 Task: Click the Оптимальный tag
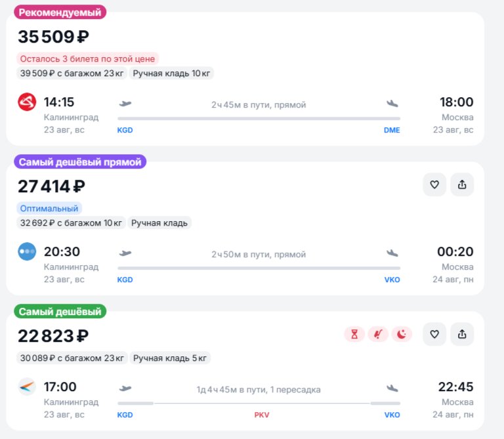coord(49,208)
